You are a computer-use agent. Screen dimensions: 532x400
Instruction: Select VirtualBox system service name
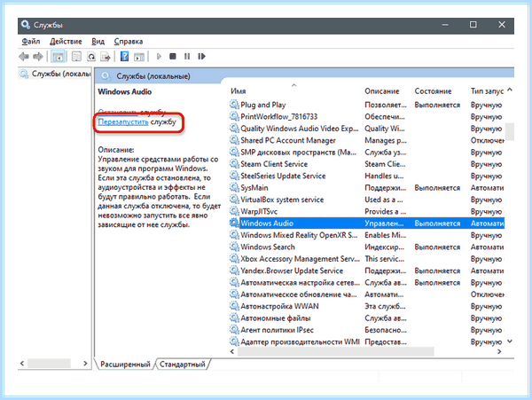pos(282,200)
